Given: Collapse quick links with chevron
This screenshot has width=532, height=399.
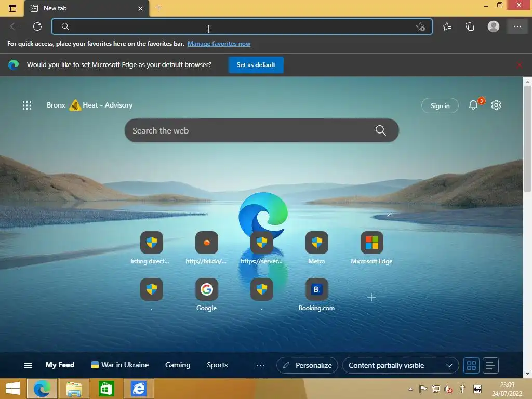Looking at the screenshot, I should click(390, 215).
